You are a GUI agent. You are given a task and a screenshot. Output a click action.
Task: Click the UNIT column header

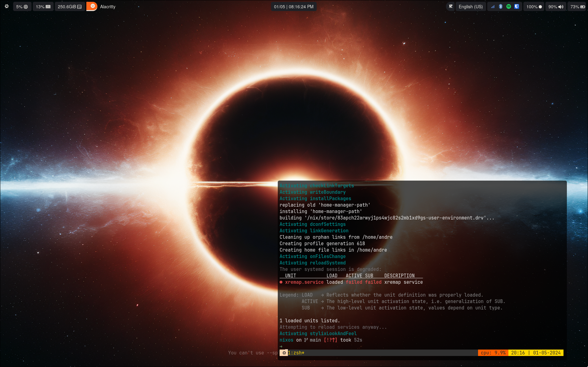[x=290, y=276]
